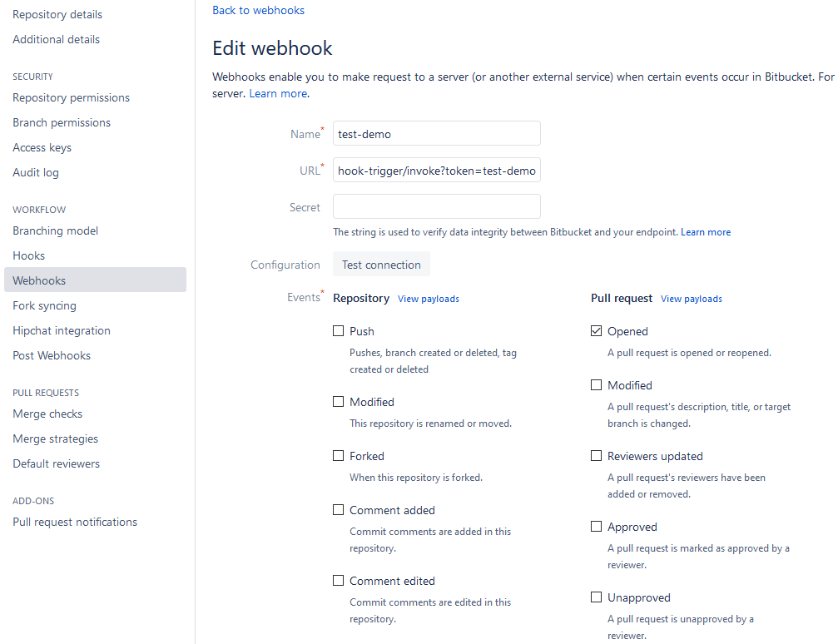Image resolution: width=838 pixels, height=644 pixels.
Task: Click into the webhook Name field
Action: (436, 134)
